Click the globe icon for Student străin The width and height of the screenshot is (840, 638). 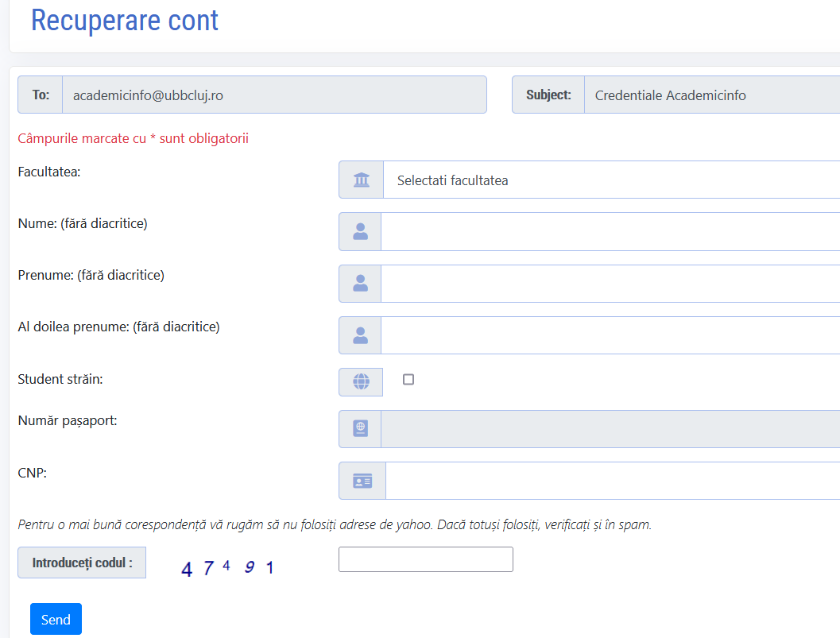coord(361,382)
